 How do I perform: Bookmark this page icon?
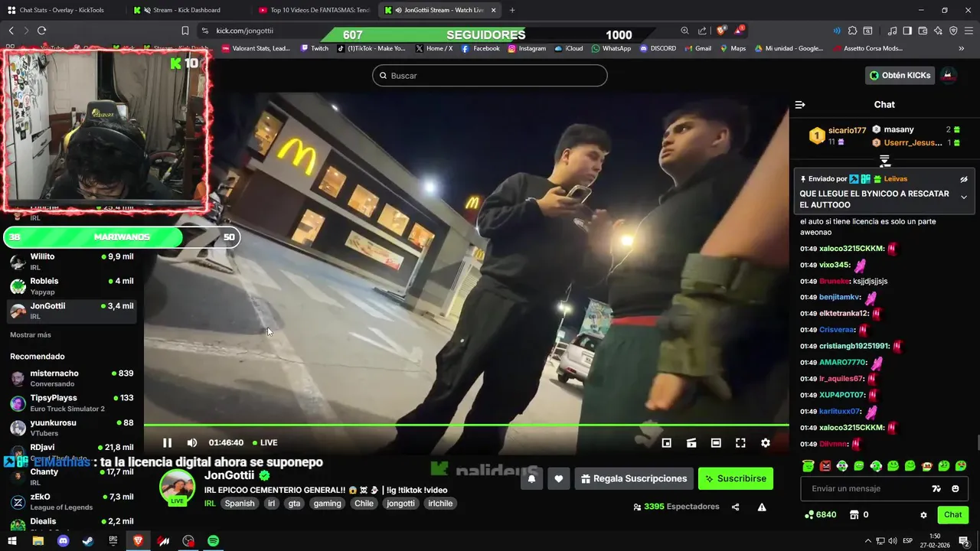point(185,31)
